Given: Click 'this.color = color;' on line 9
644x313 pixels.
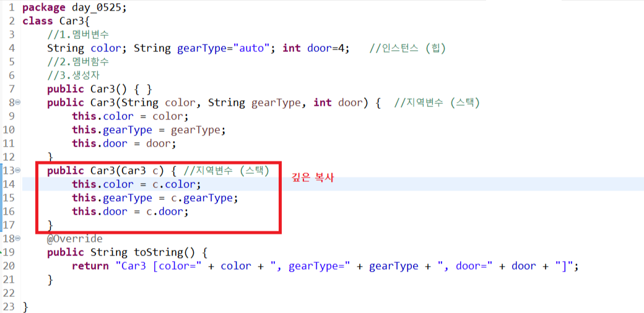Looking at the screenshot, I should [x=130, y=116].
